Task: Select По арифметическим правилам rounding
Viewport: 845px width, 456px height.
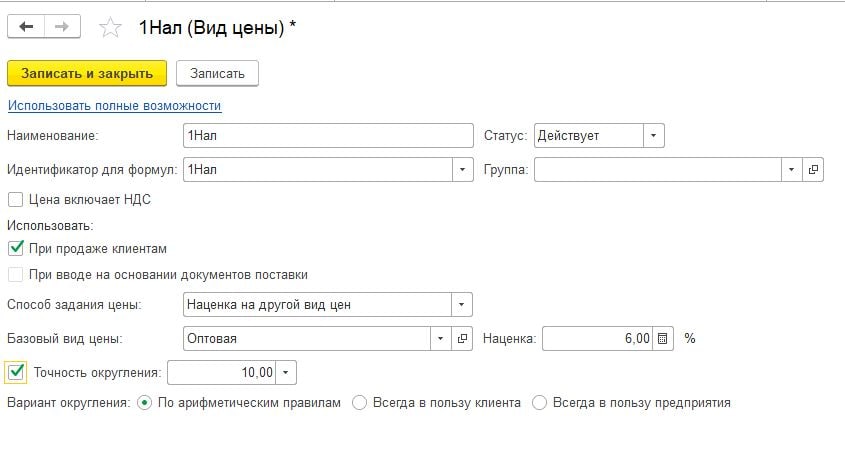Action: pyautogui.click(x=144, y=403)
